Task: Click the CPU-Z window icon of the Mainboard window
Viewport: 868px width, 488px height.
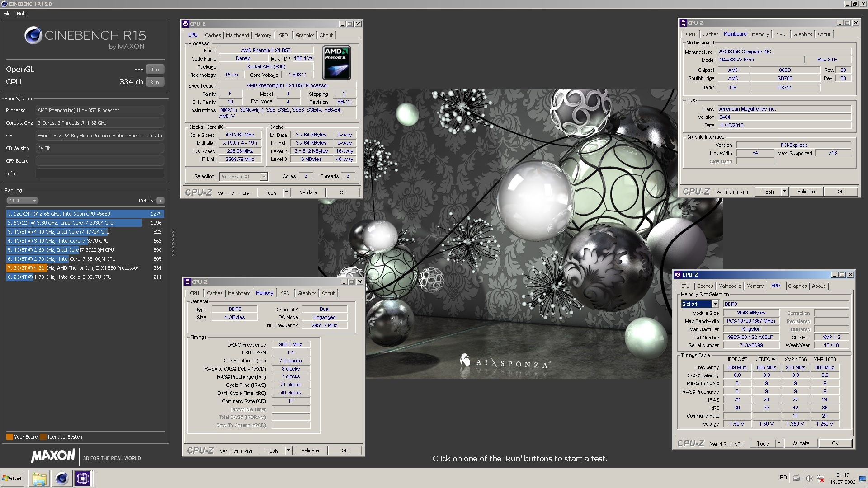Action: point(684,23)
